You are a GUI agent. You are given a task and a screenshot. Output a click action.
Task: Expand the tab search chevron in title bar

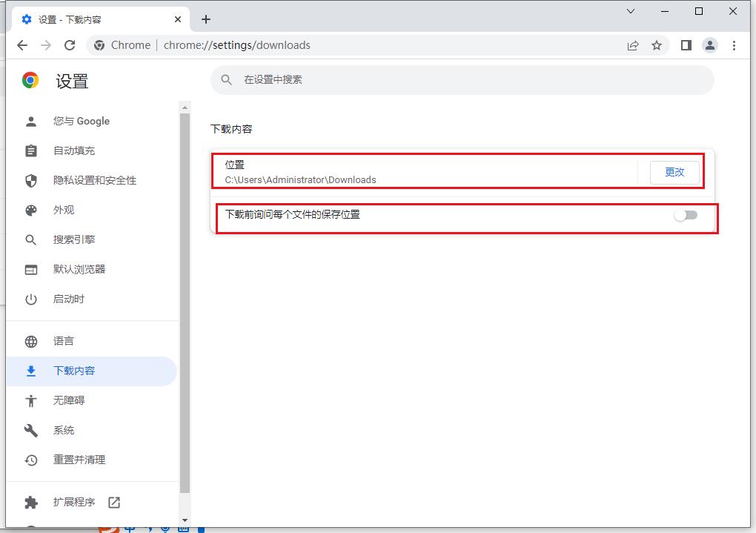point(631,11)
